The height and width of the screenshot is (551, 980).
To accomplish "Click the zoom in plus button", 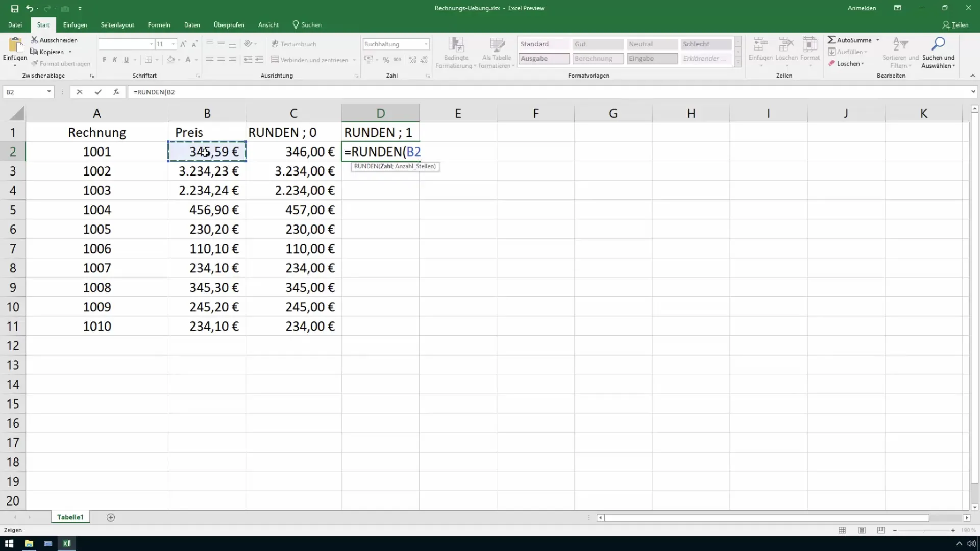I will pyautogui.click(x=953, y=530).
